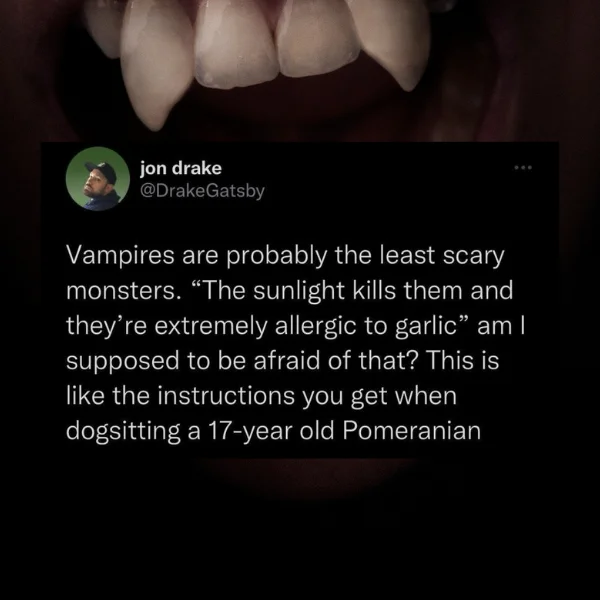Viewport: 600px width, 600px height.
Task: Open the "jon drake" display name
Action: point(181,168)
